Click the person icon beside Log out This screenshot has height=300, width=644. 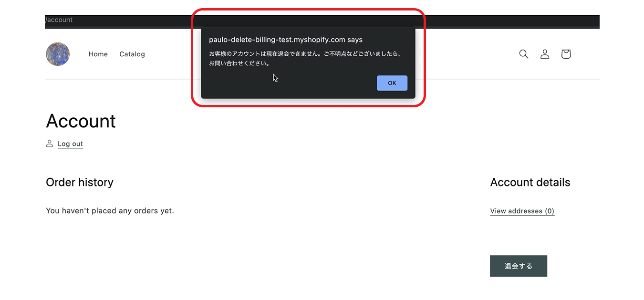pyautogui.click(x=50, y=144)
